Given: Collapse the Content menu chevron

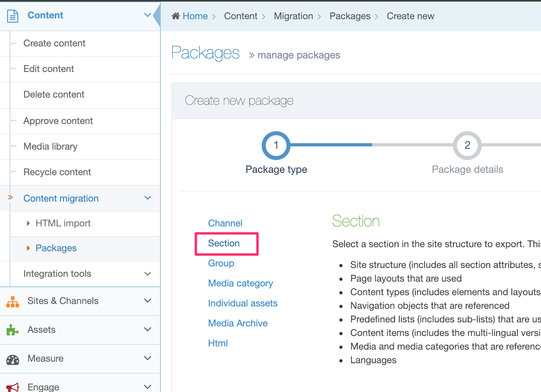Looking at the screenshot, I should tap(148, 15).
